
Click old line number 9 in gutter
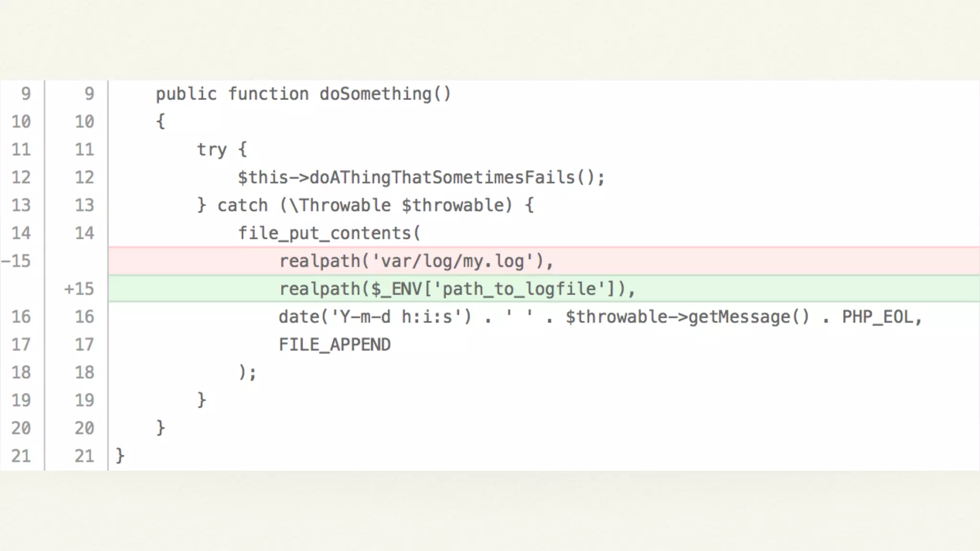[26, 94]
